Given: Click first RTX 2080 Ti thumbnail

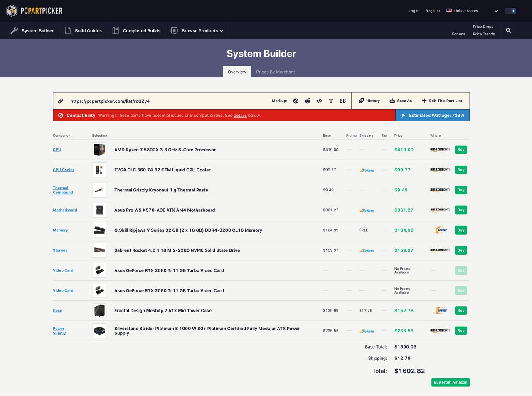Looking at the screenshot, I should click(x=99, y=270).
